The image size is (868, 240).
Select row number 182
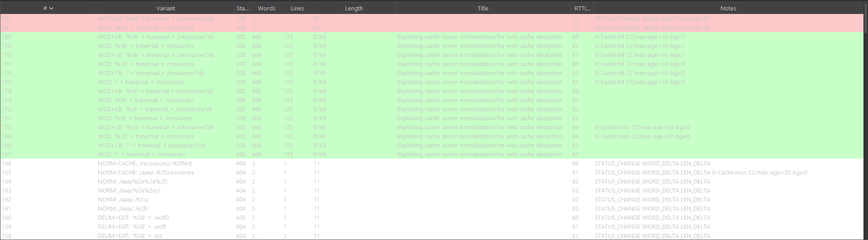tap(7, 19)
